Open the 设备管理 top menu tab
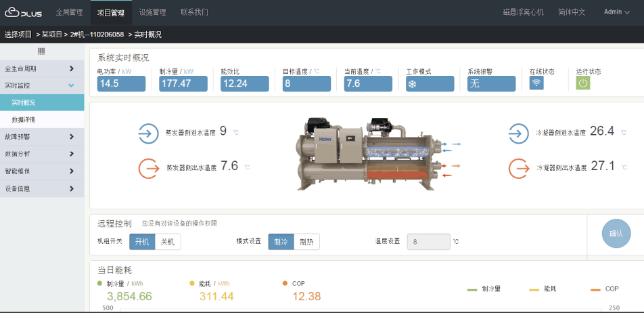Image resolution: width=644 pixels, height=313 pixels. click(x=152, y=12)
